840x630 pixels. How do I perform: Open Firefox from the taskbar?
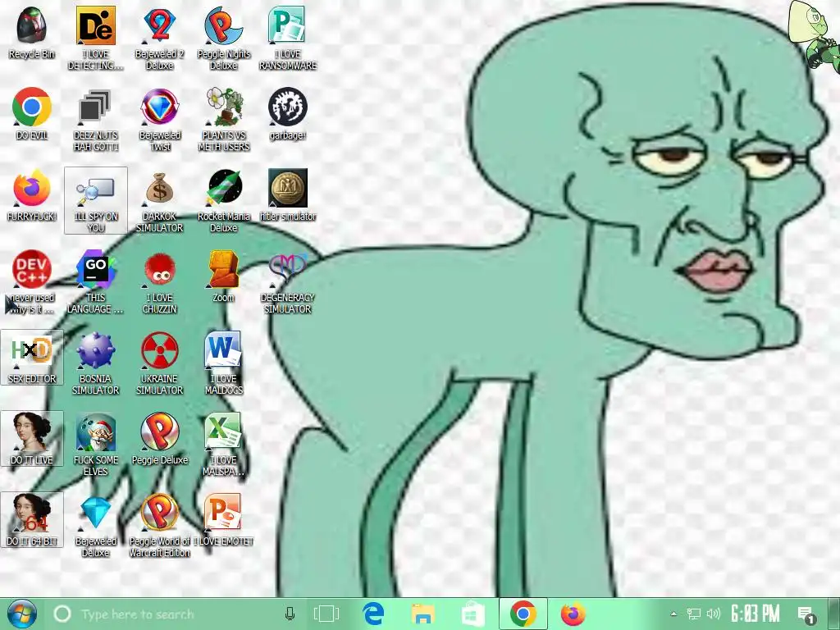573,614
